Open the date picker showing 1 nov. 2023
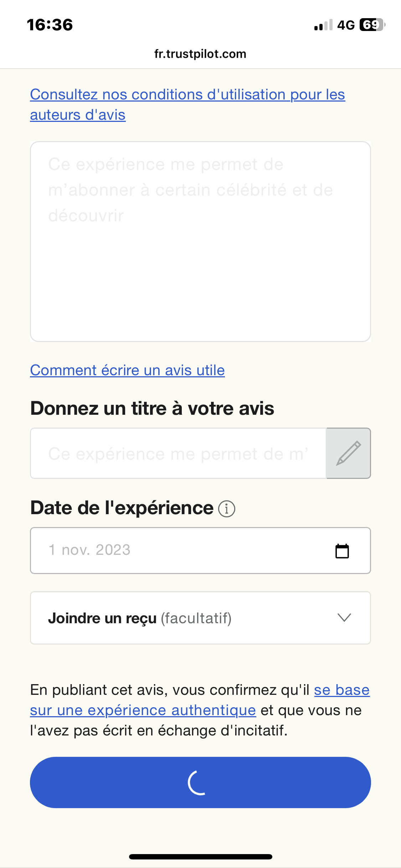This screenshot has height=868, width=401. pos(178,550)
